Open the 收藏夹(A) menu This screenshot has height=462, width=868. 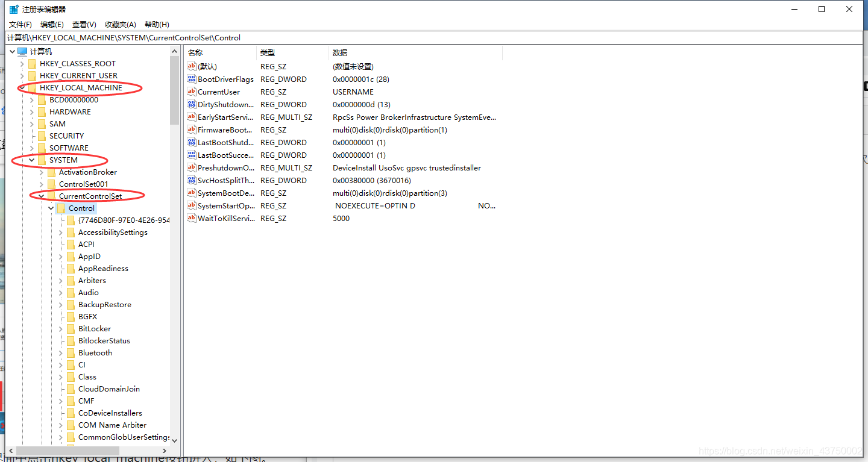121,25
